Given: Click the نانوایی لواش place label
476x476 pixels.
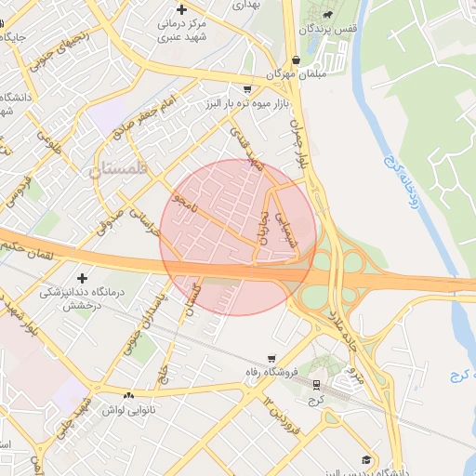Looking at the screenshot, I should [x=129, y=410].
